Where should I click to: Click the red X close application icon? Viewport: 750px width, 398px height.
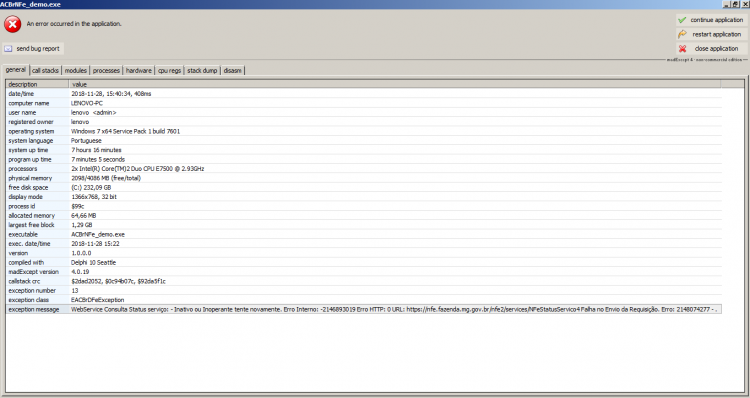pyautogui.click(x=682, y=49)
